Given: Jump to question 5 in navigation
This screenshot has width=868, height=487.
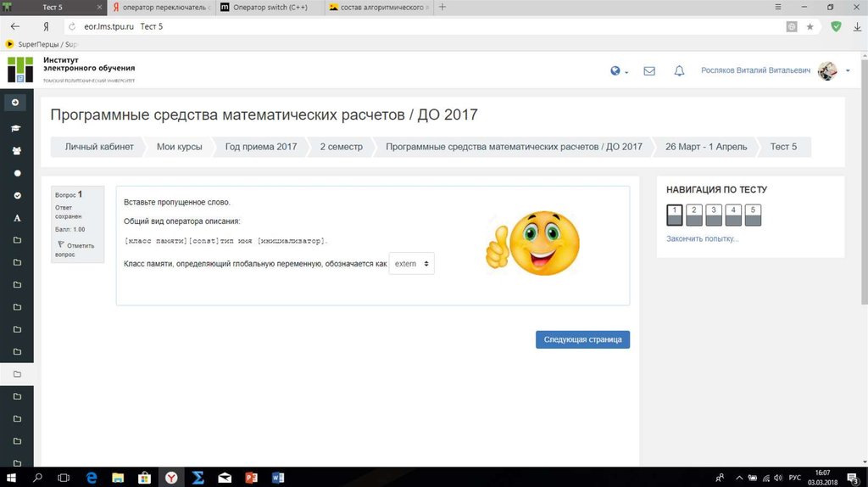Looking at the screenshot, I should [x=753, y=215].
